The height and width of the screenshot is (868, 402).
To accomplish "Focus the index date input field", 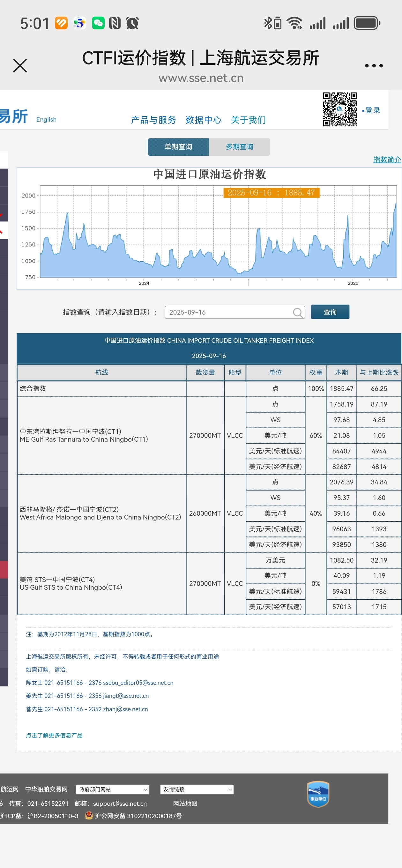I will [234, 312].
